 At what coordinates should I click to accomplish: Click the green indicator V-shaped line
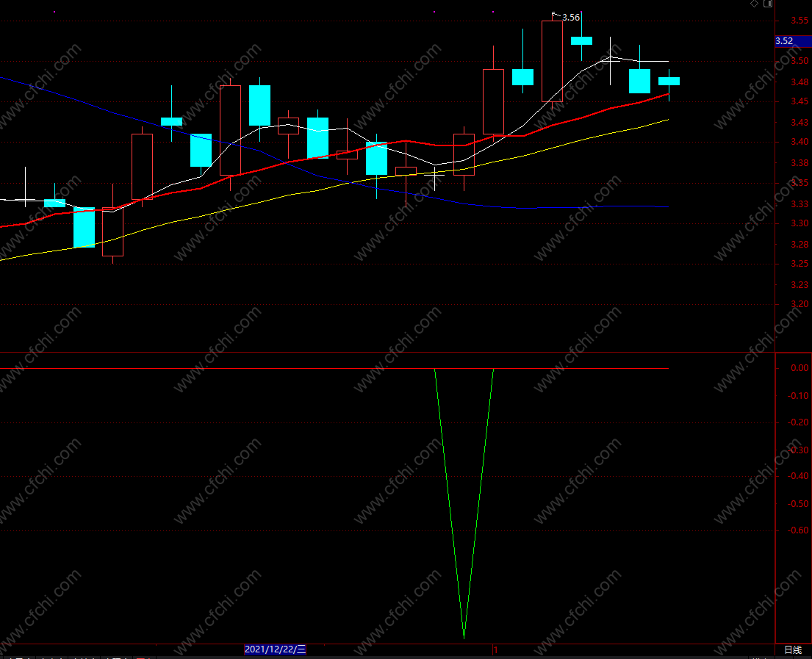pyautogui.click(x=464, y=503)
